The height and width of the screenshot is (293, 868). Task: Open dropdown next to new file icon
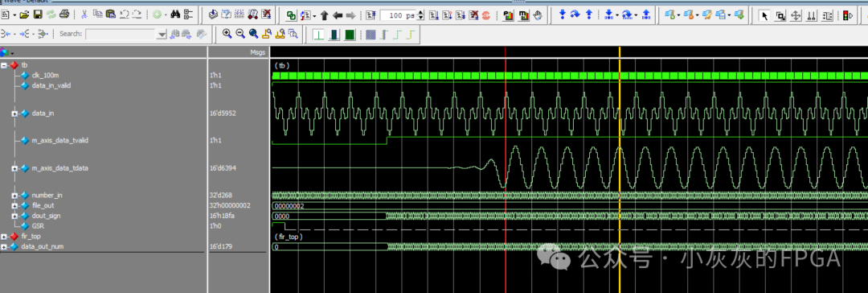coord(14,15)
